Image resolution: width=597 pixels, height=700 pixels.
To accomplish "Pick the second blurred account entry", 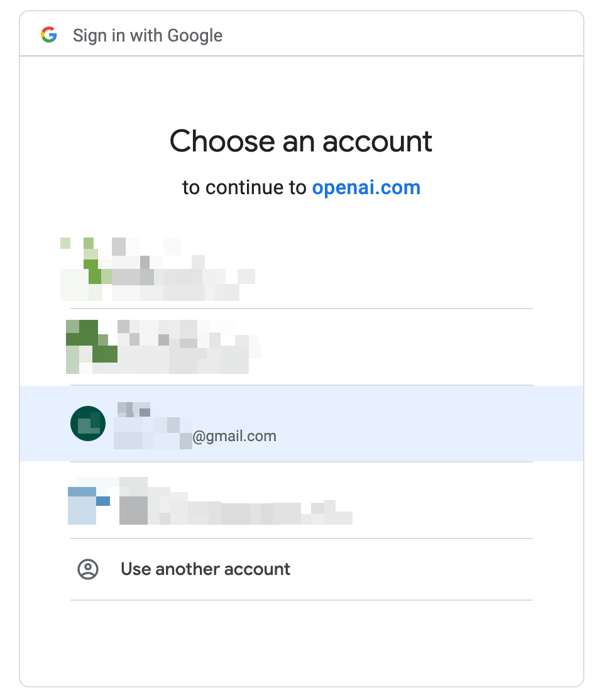I will (x=302, y=346).
